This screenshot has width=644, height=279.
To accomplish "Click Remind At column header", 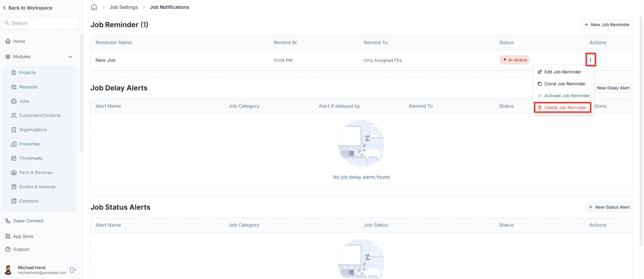I will pyautogui.click(x=285, y=42).
